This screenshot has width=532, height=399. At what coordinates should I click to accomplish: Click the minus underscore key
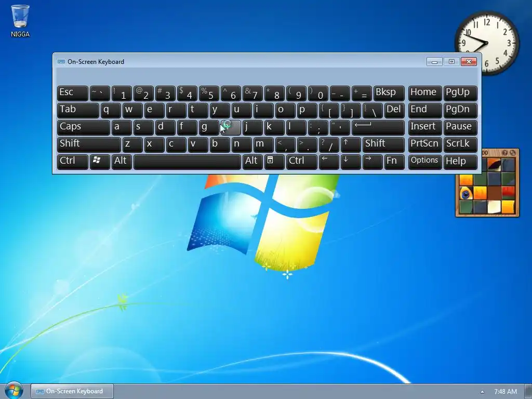pyautogui.click(x=340, y=94)
